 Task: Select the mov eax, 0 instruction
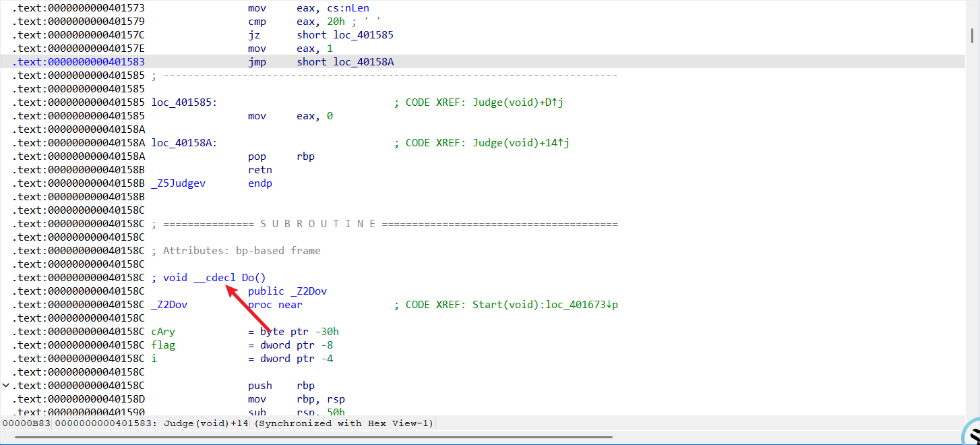[290, 116]
